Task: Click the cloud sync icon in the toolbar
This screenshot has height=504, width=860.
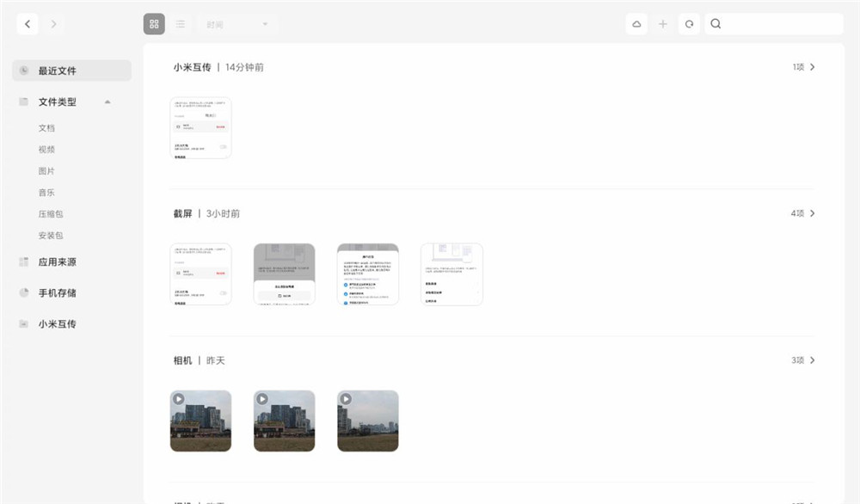Action: [636, 23]
